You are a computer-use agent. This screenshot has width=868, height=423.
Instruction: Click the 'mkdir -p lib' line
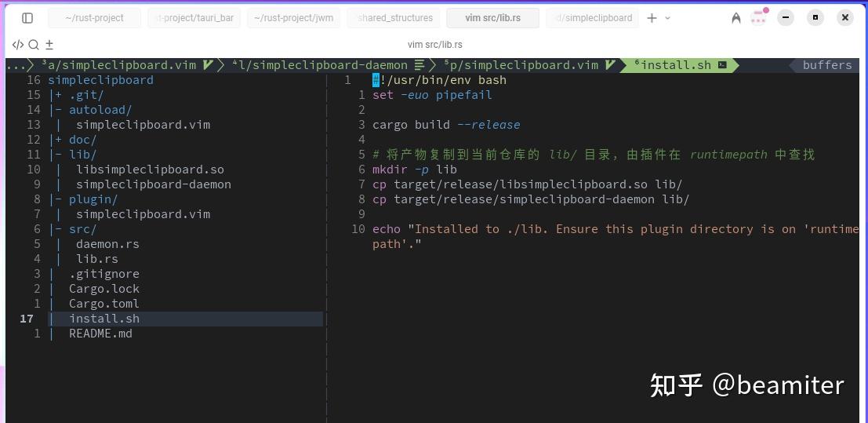point(415,170)
